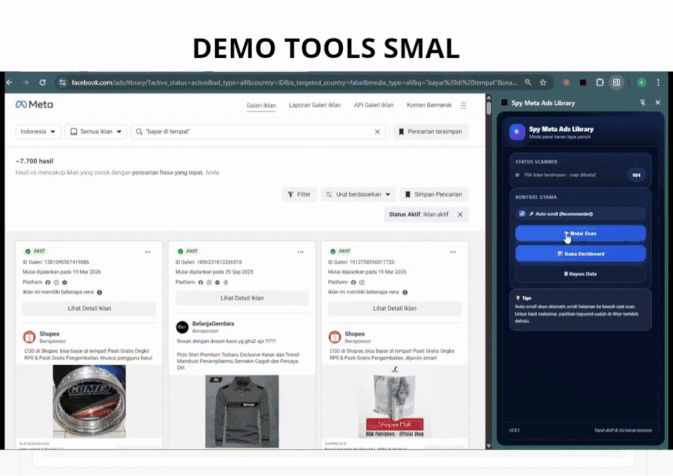Toggle the browser side panel icon
The image size is (673, 476).
pos(616,82)
